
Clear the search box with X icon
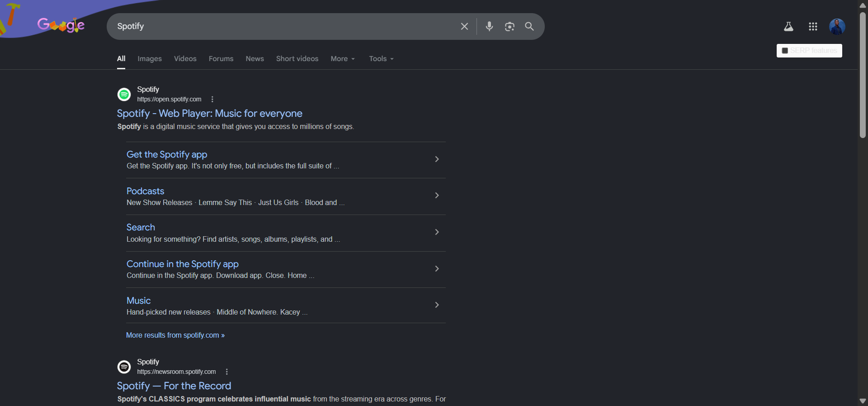[x=464, y=26]
